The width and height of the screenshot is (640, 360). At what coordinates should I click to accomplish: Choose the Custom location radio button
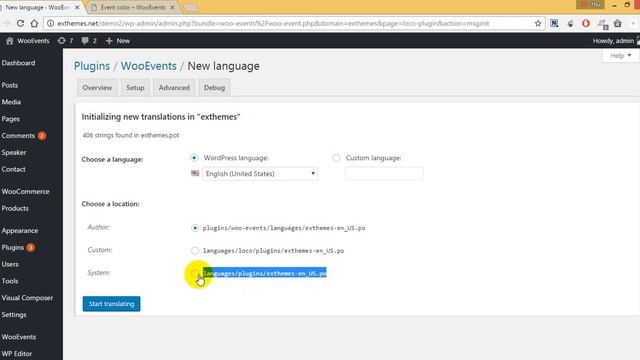click(195, 250)
